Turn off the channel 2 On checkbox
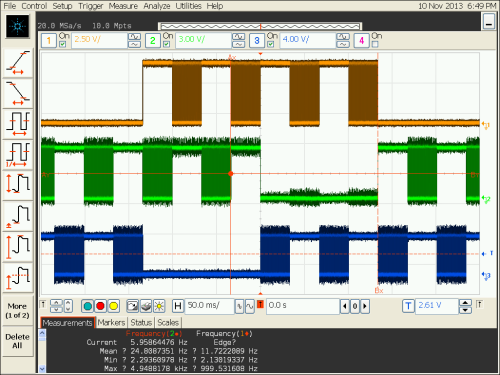Image resolution: width=500 pixels, height=375 pixels. coord(166,44)
